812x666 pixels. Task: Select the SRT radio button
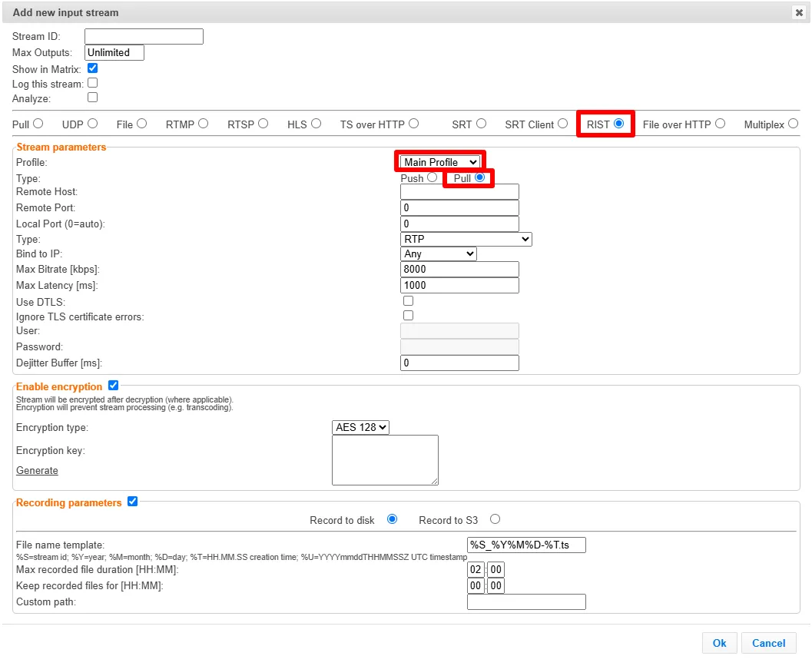(x=481, y=123)
